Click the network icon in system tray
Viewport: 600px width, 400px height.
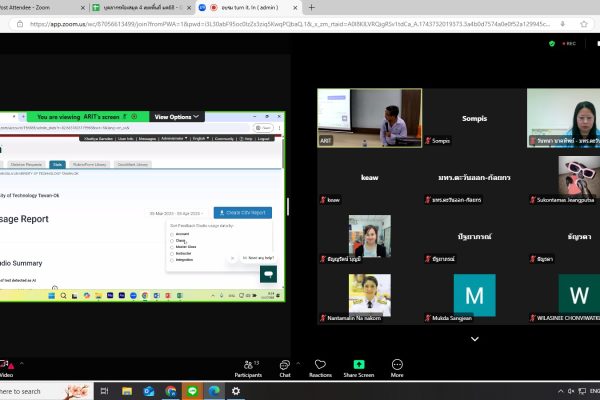(582, 391)
